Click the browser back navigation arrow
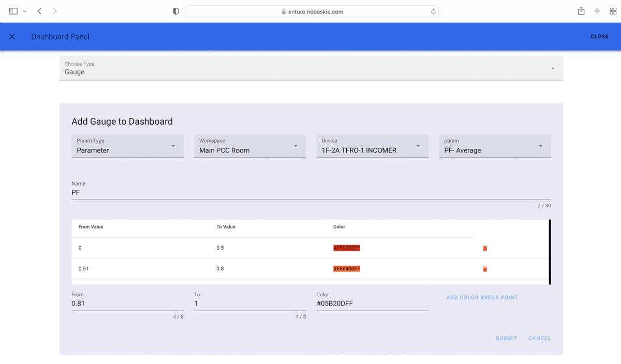This screenshot has width=621, height=364. [x=39, y=10]
